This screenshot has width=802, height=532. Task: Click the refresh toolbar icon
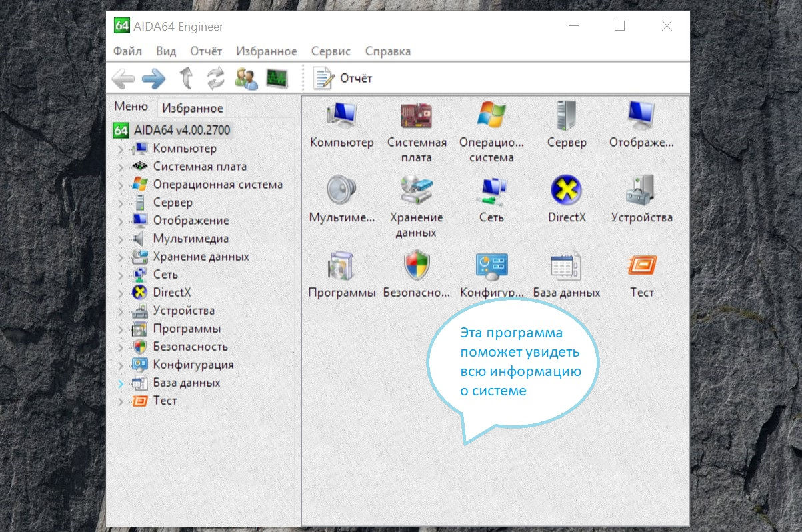[x=215, y=79]
